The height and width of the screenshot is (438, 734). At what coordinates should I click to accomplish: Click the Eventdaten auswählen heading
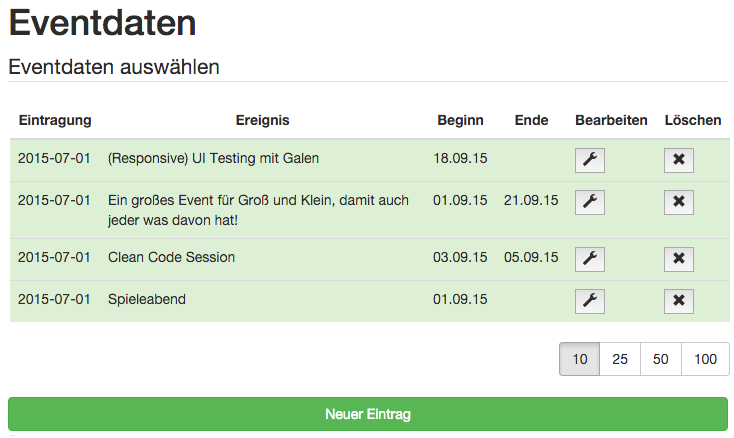(114, 66)
